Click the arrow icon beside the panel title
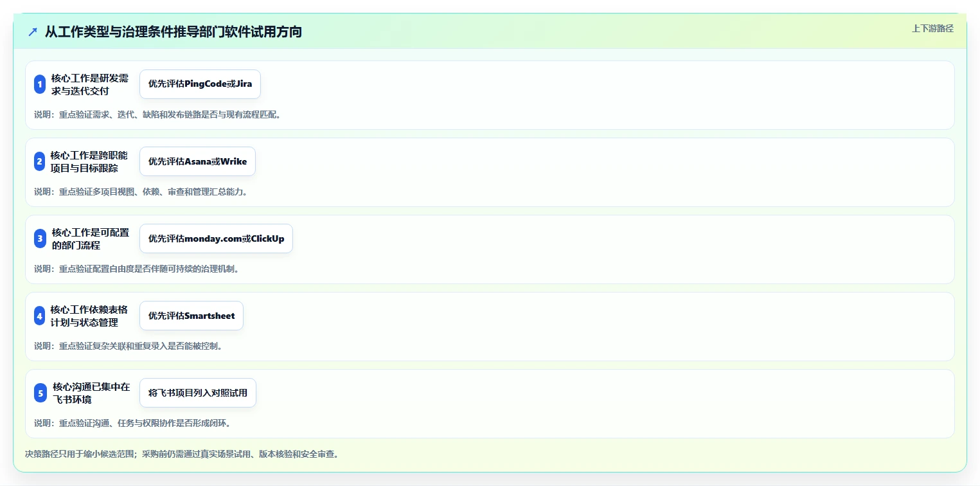Image resolution: width=980 pixels, height=486 pixels. coord(33,32)
